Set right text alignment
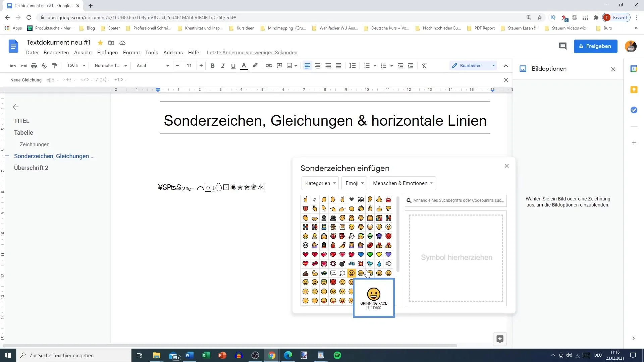This screenshot has width=644, height=362. point(328,66)
